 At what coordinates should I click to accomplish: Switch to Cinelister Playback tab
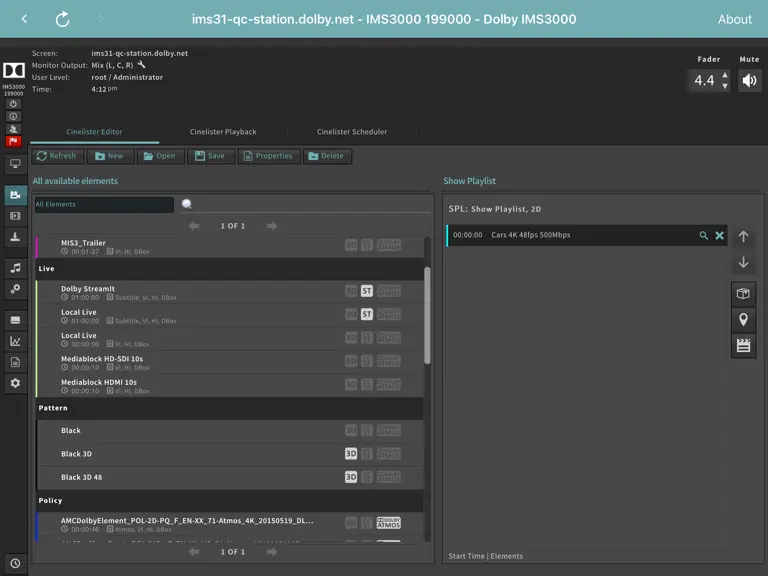[x=223, y=132]
